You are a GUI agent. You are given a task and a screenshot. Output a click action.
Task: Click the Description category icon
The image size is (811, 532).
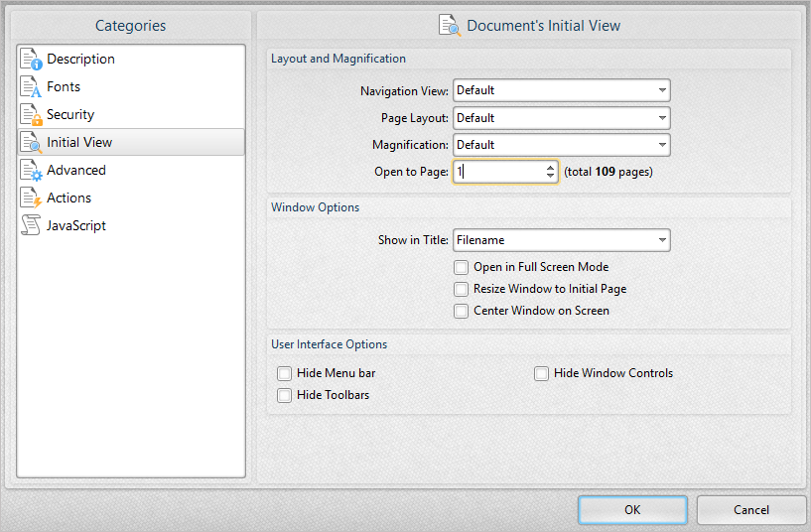click(32, 60)
